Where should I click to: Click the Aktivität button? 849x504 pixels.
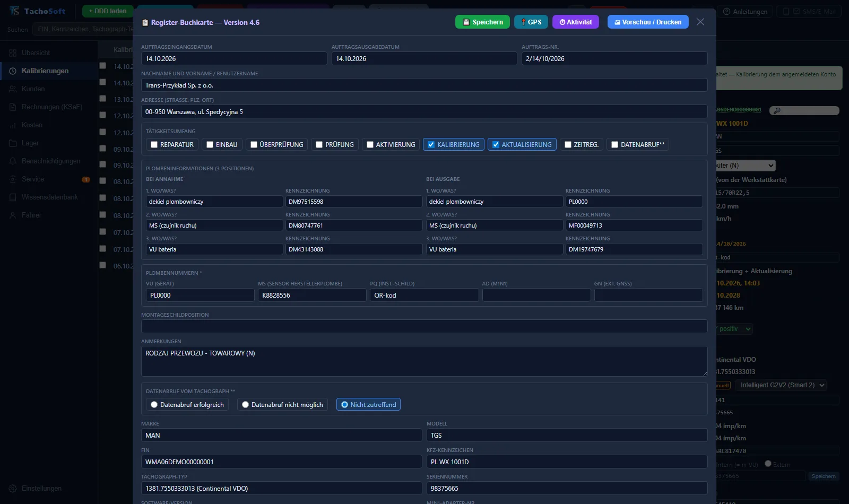click(x=576, y=22)
